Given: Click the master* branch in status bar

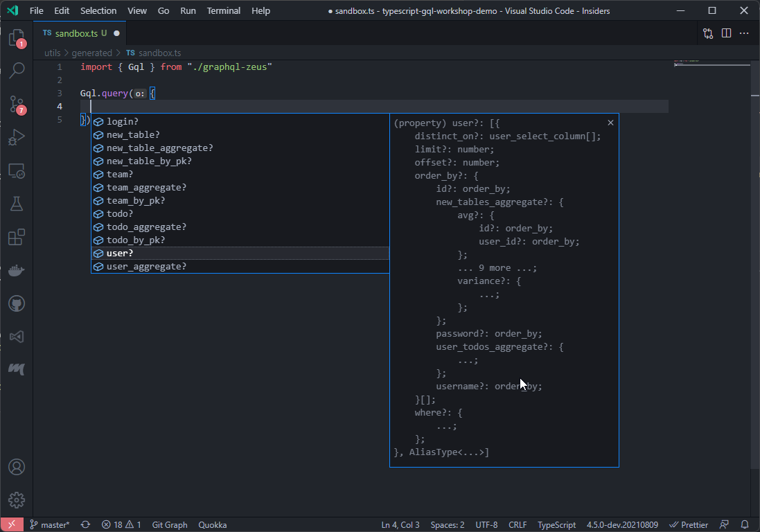Looking at the screenshot, I should pos(50,525).
